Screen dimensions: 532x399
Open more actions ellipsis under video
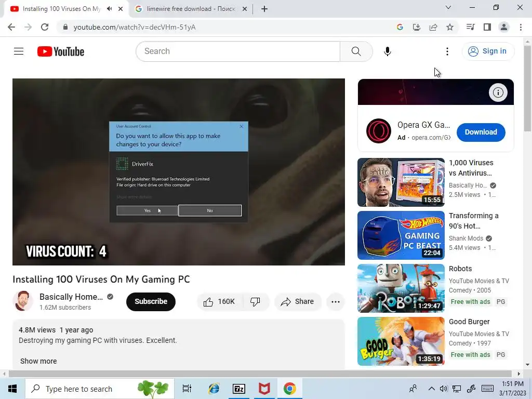coord(335,302)
